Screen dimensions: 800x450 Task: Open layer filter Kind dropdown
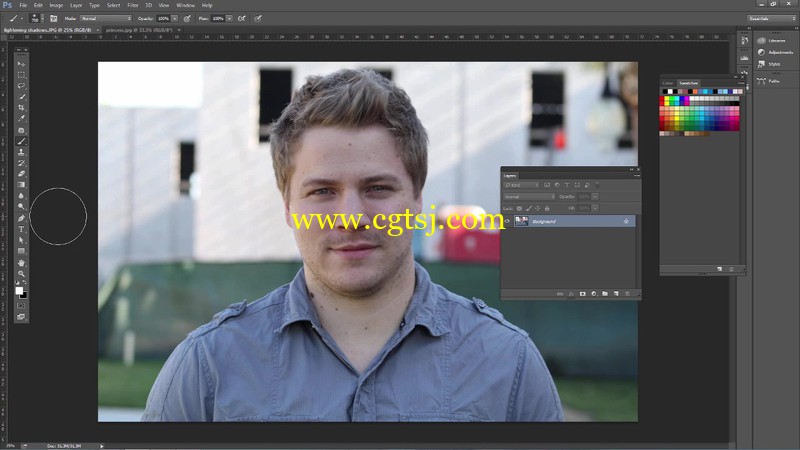(521, 185)
